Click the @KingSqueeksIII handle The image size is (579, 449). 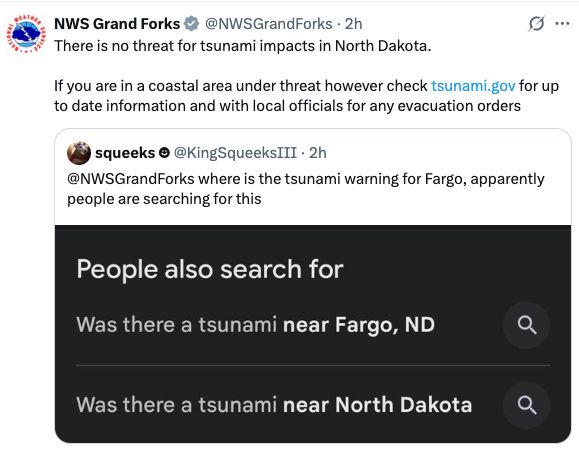click(x=235, y=153)
